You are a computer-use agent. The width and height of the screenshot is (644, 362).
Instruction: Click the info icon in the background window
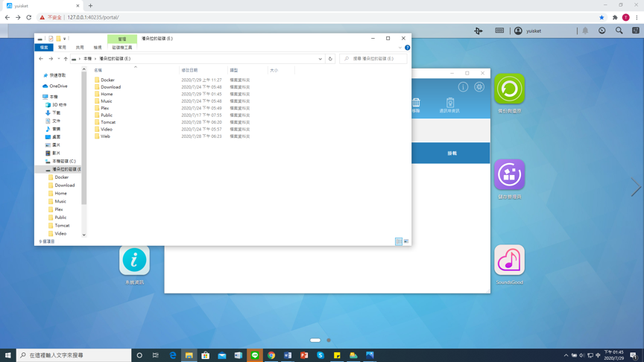(x=463, y=87)
